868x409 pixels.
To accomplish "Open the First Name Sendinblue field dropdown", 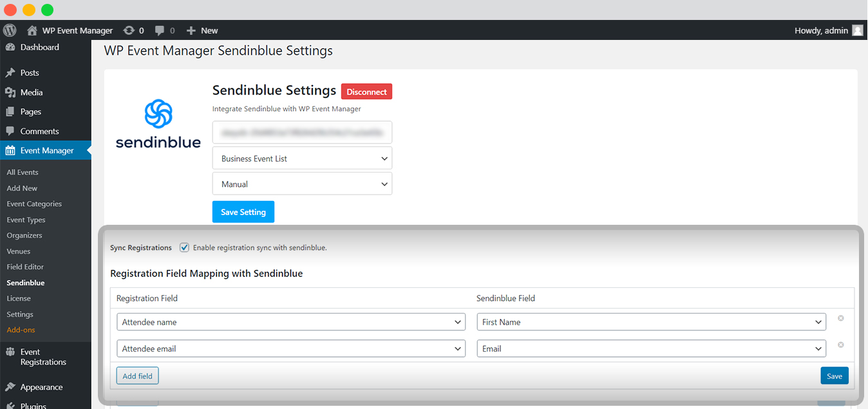I will (652, 322).
